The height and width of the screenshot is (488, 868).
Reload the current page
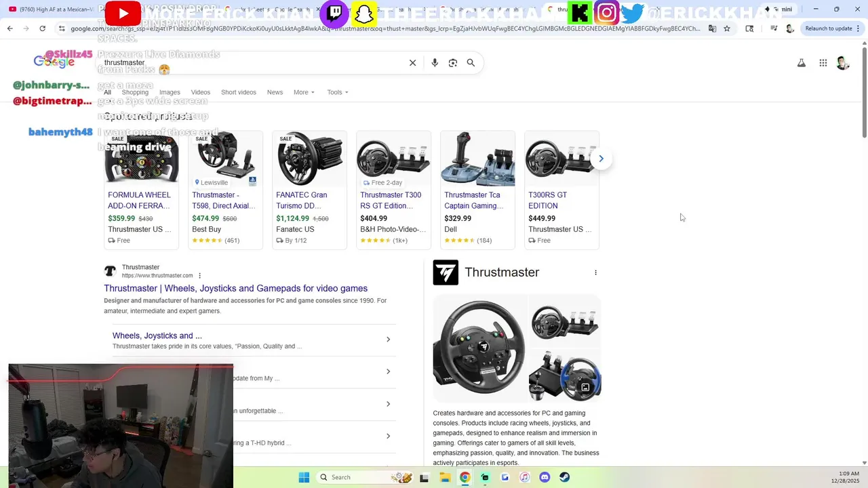[42, 28]
